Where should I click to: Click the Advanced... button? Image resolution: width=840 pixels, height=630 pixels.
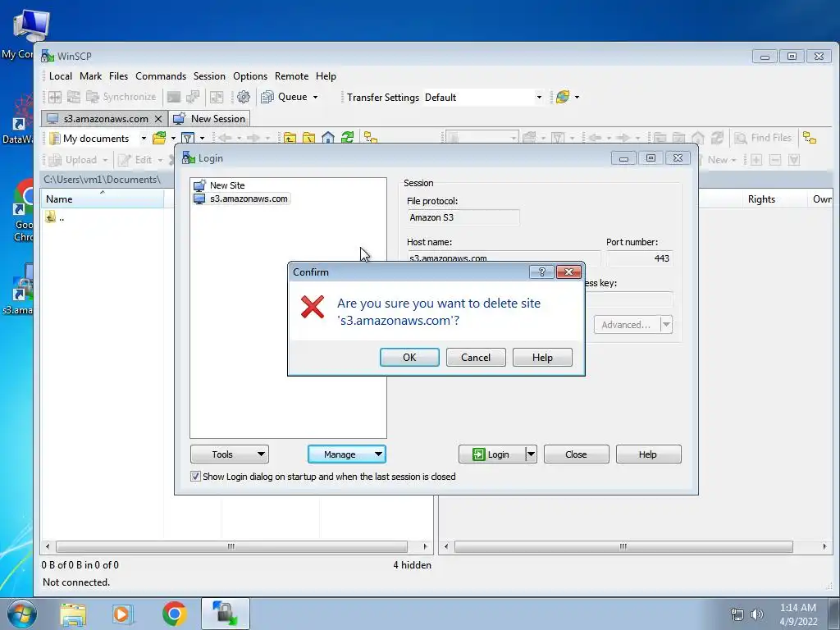tap(626, 325)
